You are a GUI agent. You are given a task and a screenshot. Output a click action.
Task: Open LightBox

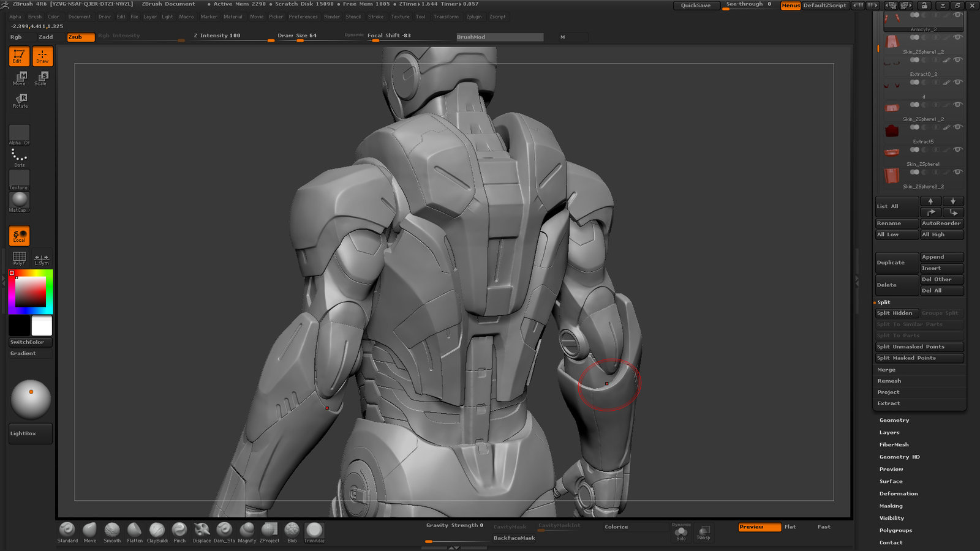(x=31, y=433)
